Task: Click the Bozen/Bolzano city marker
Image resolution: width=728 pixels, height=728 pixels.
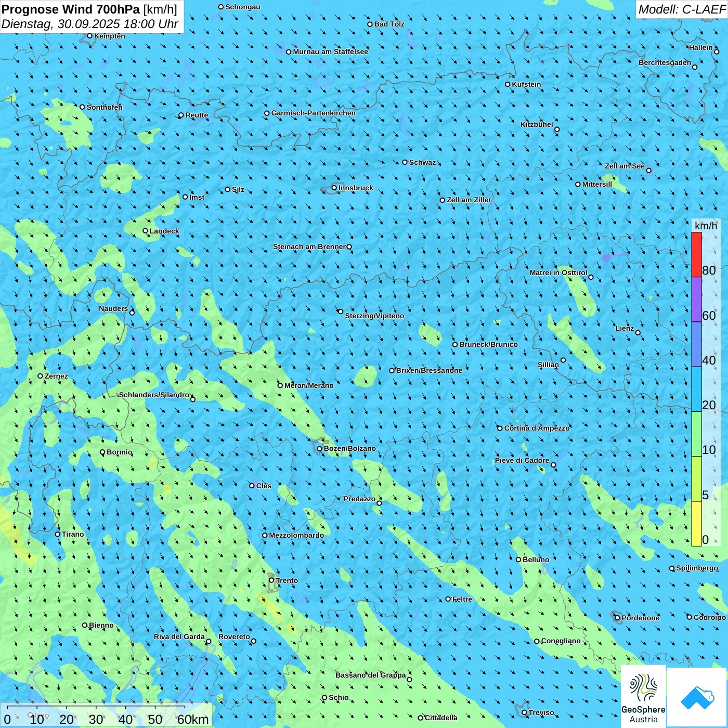Action: 320,448
